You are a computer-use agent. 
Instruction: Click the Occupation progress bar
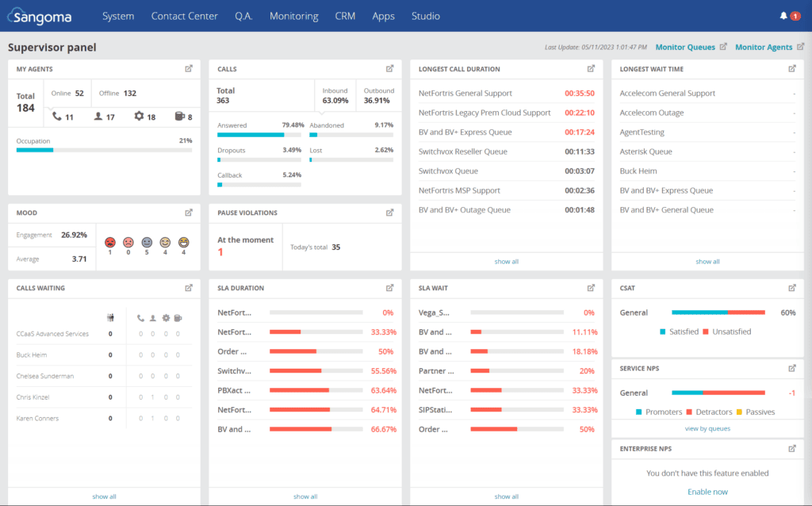(x=104, y=150)
